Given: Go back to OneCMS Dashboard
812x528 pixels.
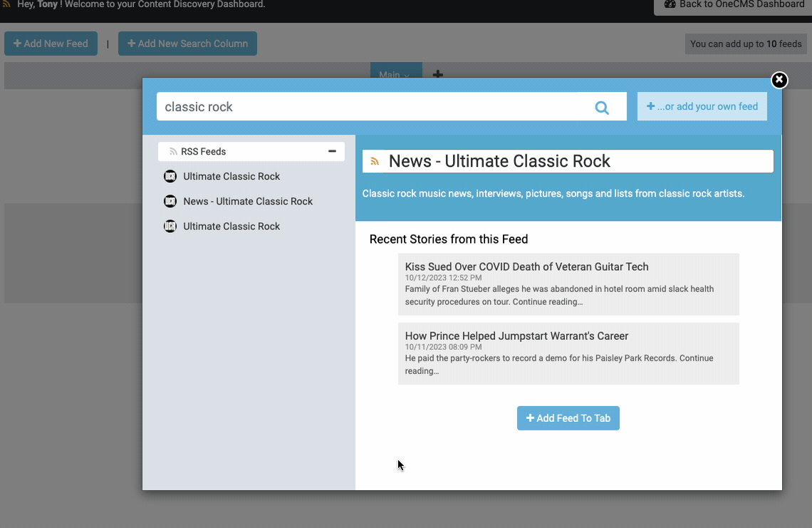Looking at the screenshot, I should pos(733,5).
